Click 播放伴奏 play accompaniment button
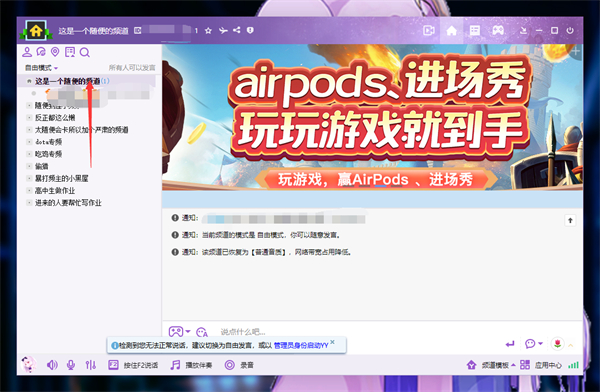 point(191,365)
